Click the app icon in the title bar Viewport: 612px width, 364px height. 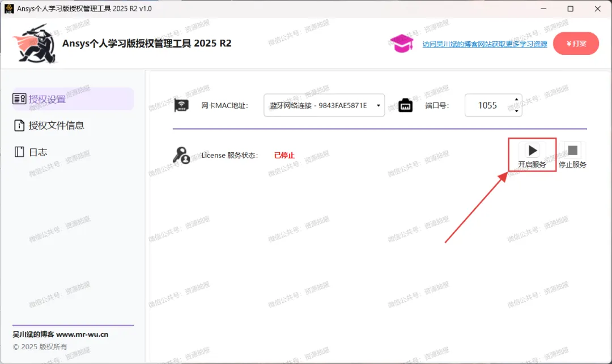click(x=9, y=8)
